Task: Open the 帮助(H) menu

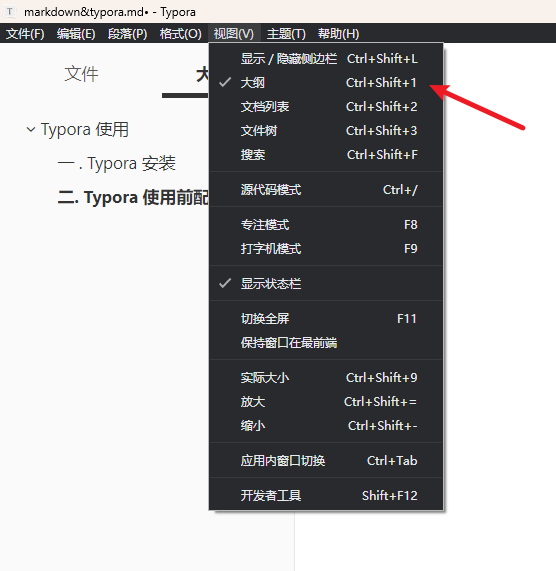Action: [339, 34]
